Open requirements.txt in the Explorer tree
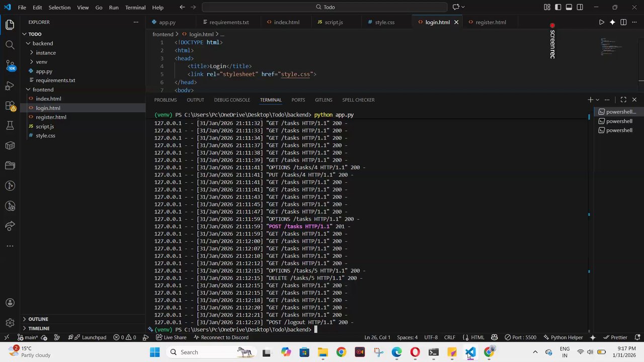 pyautogui.click(x=55, y=80)
